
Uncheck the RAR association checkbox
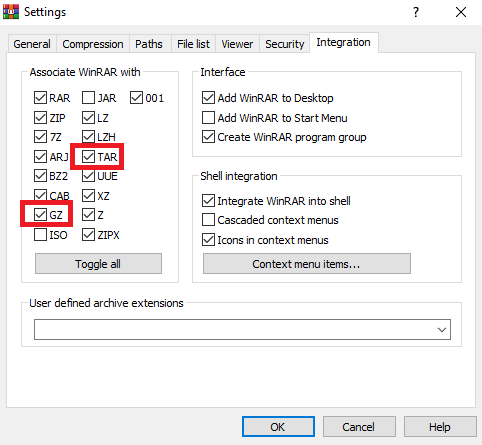point(40,98)
